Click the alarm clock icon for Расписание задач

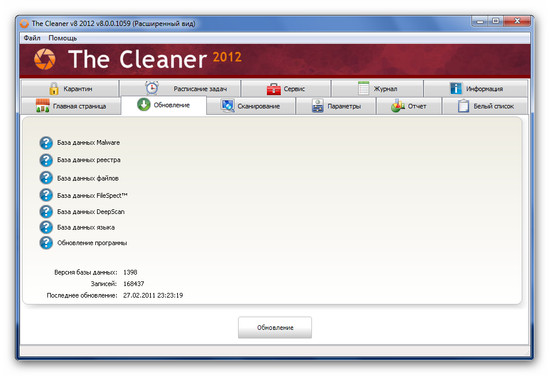(152, 88)
